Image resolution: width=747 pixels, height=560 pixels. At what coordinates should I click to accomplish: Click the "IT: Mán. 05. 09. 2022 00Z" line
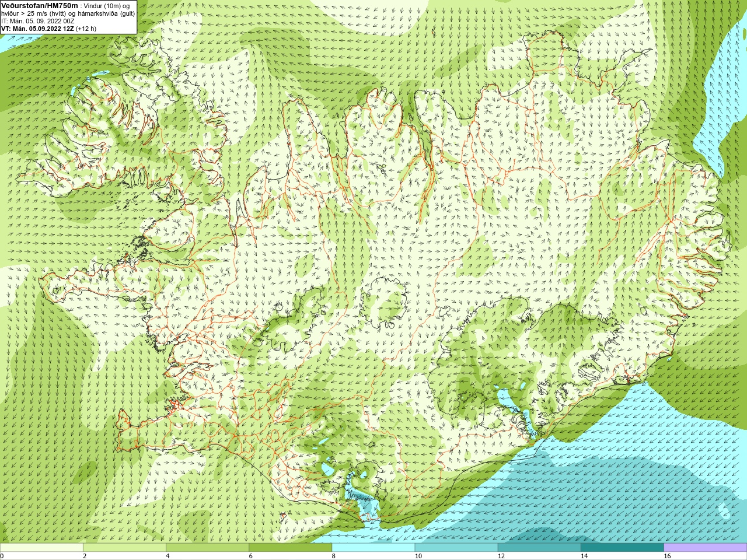(x=38, y=21)
